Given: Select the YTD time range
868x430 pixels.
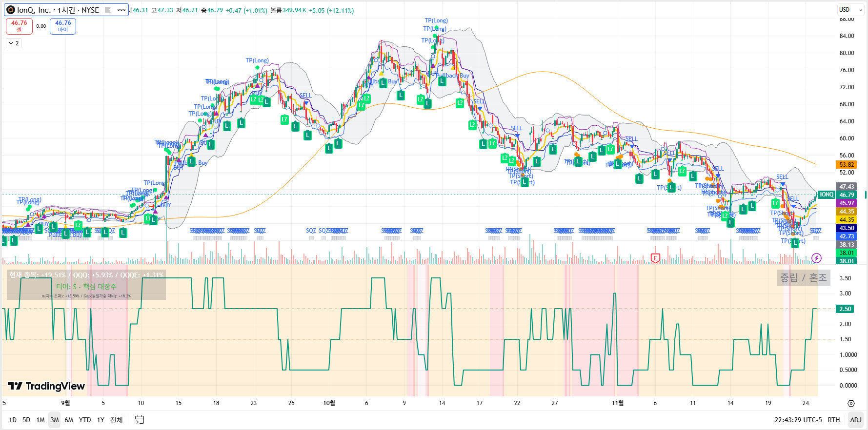Looking at the screenshot, I should [85, 420].
